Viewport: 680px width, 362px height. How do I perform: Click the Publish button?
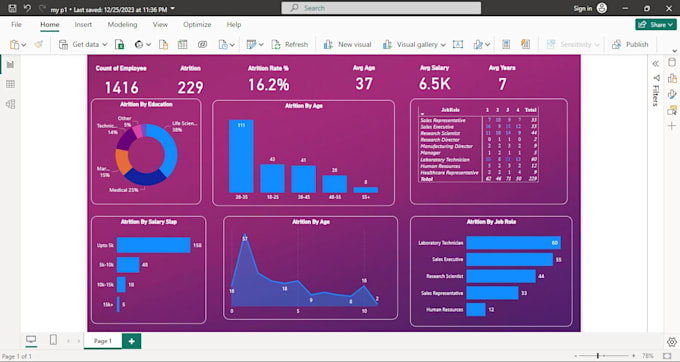630,44
